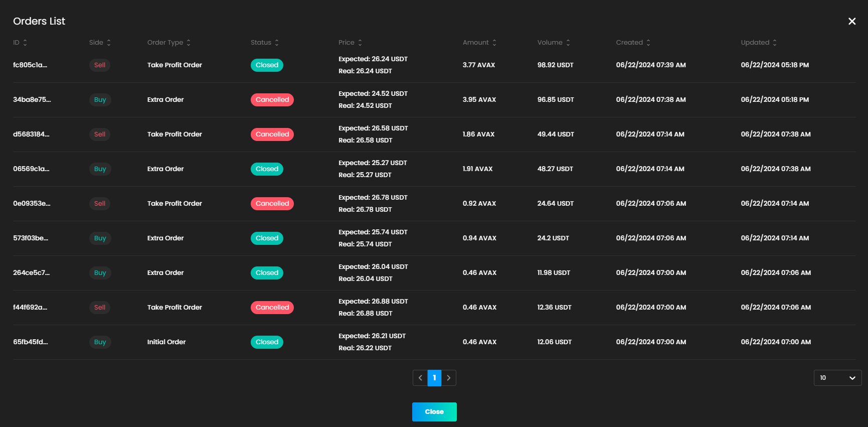The image size is (868, 427).
Task: Sort orders by Price column
Action: pos(360,43)
